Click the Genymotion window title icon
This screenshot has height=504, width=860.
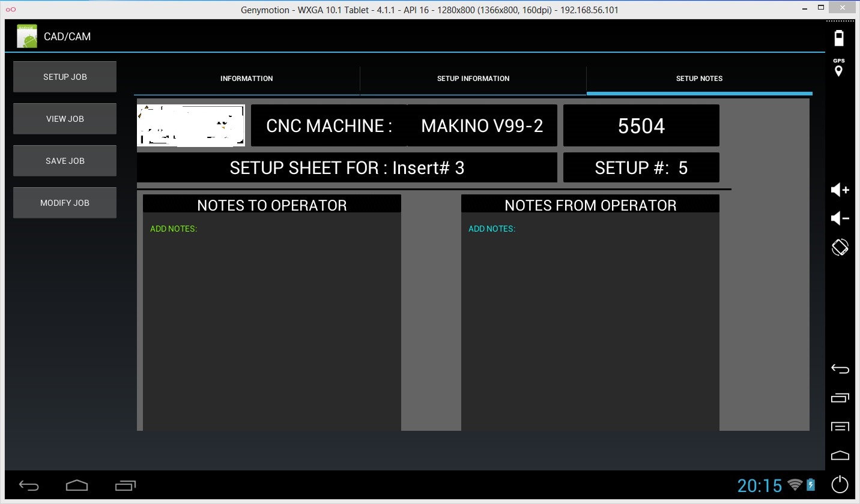(x=10, y=10)
